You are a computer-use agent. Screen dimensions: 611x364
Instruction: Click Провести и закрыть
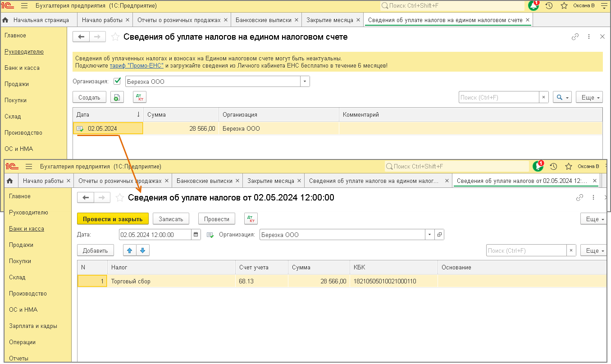click(x=113, y=219)
